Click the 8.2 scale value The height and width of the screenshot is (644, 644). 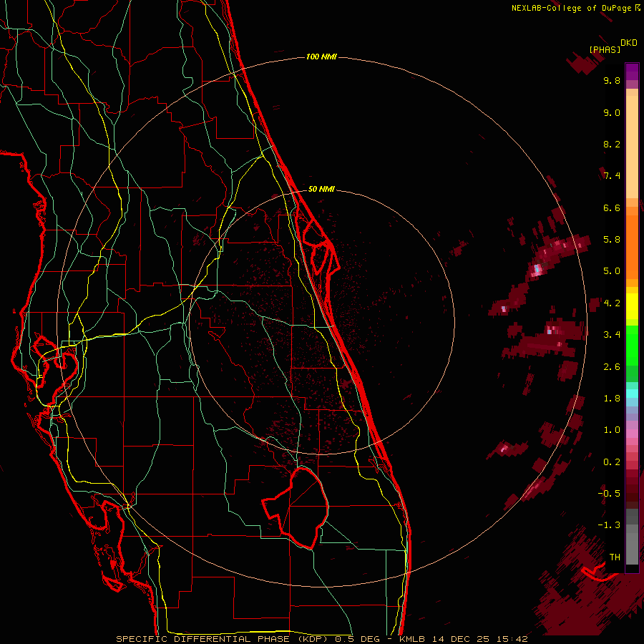(612, 144)
